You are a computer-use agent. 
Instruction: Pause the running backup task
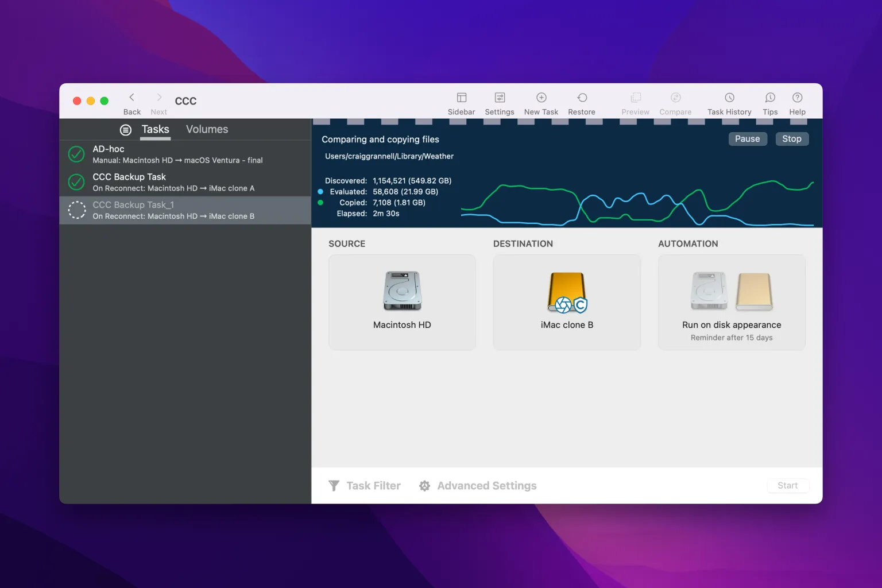[x=747, y=138]
